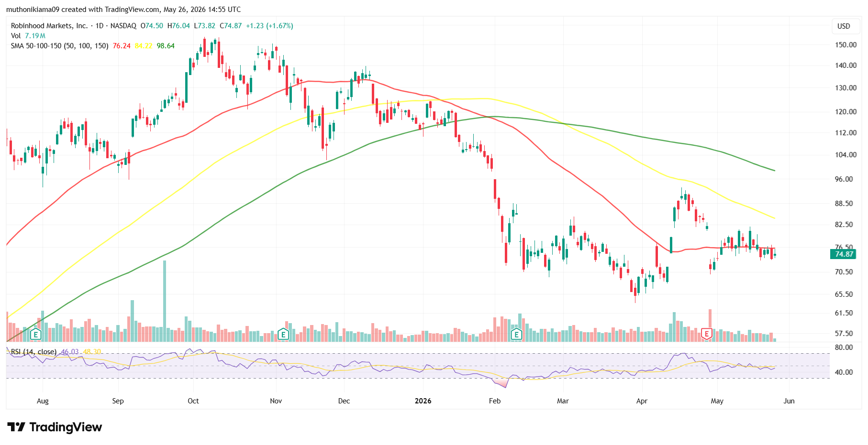Image resolution: width=868 pixels, height=445 pixels.
Task: Click the TradingView logo
Action: click(55, 427)
